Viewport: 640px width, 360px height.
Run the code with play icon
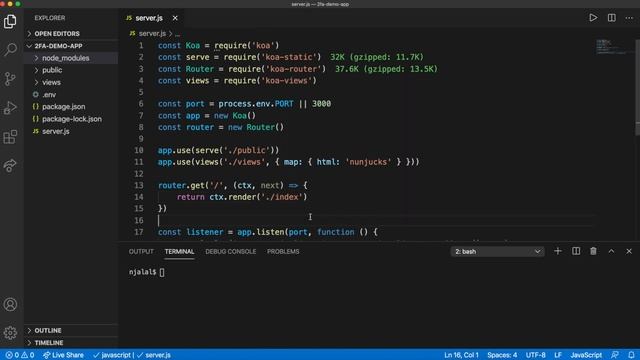point(593,18)
